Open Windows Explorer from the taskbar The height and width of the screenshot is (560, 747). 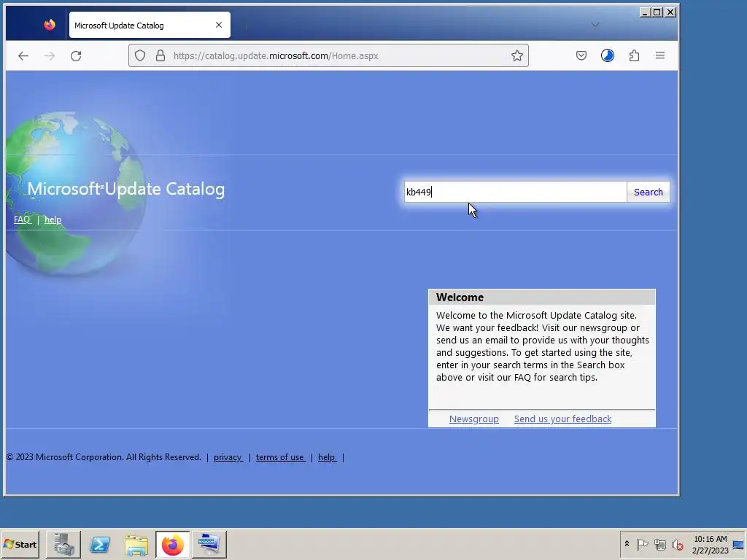pyautogui.click(x=136, y=544)
